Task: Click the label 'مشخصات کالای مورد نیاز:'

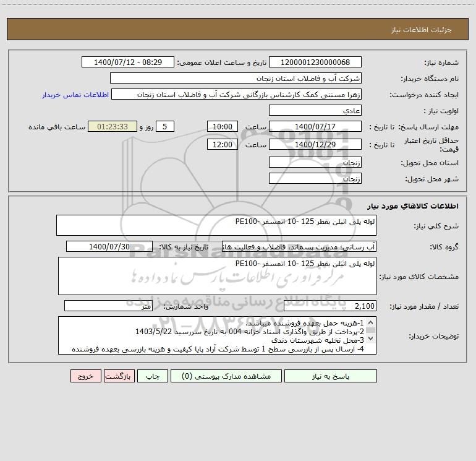Action: [x=419, y=277]
